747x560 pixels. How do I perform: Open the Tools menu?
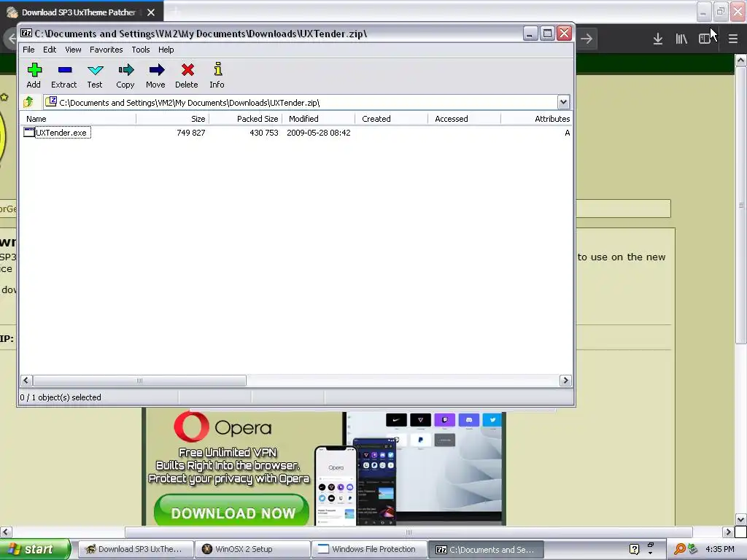tap(141, 50)
